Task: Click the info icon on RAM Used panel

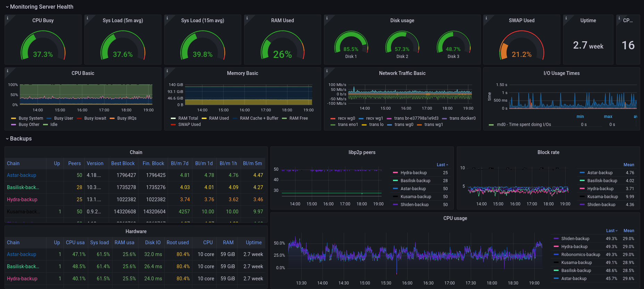Action: click(247, 18)
